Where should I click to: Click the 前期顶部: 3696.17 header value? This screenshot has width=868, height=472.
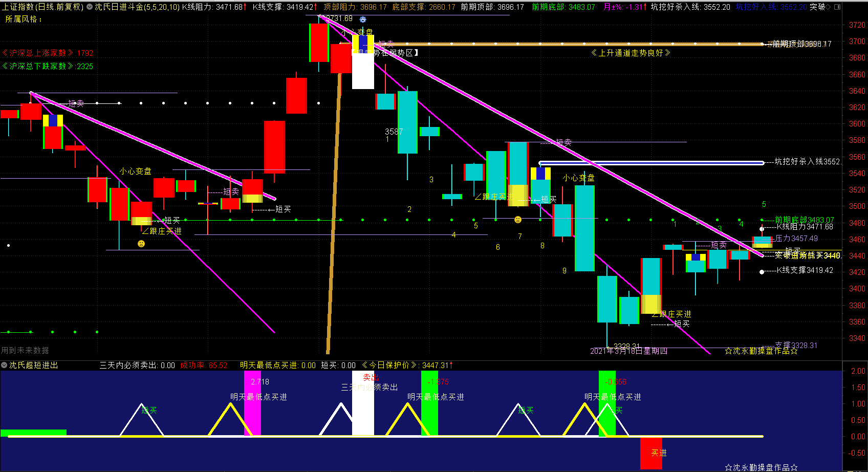pos(492,7)
